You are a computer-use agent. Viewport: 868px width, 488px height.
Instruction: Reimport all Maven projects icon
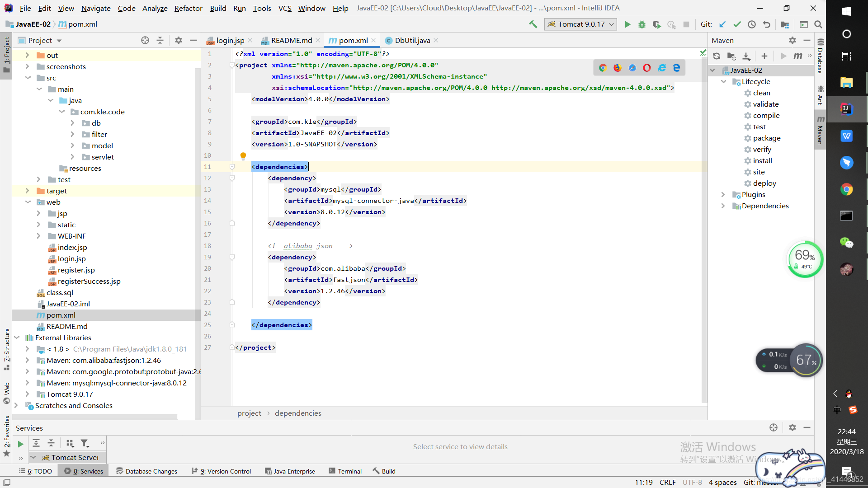pyautogui.click(x=717, y=56)
